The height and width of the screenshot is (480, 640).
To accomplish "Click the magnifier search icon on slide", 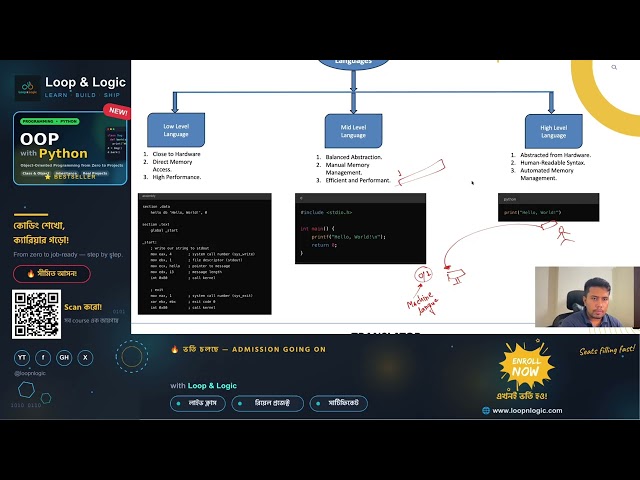I will (614, 67).
